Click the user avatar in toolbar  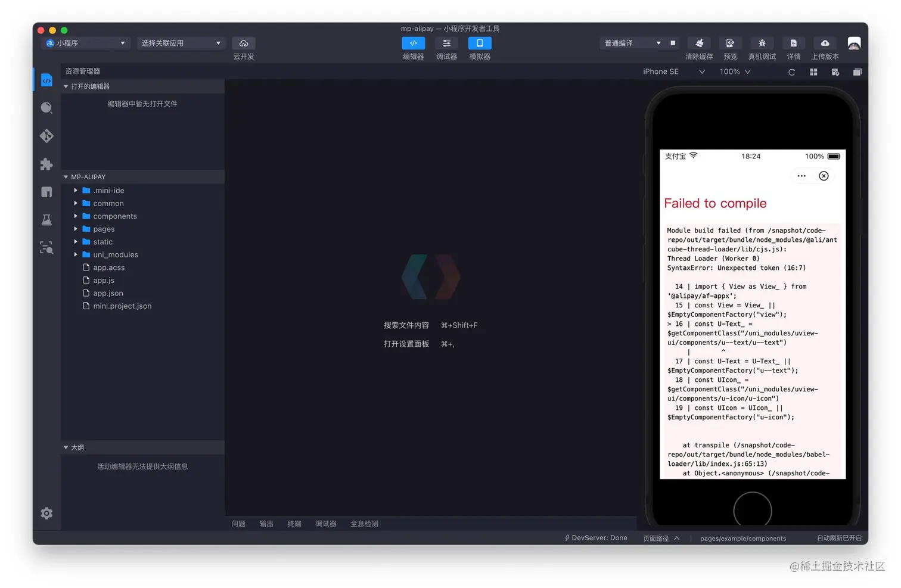click(x=854, y=43)
